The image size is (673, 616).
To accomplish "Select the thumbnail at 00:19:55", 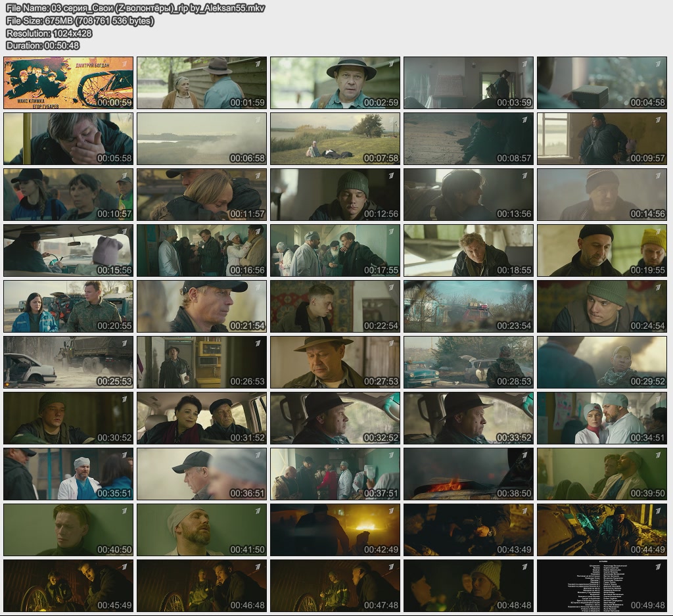I will (601, 250).
